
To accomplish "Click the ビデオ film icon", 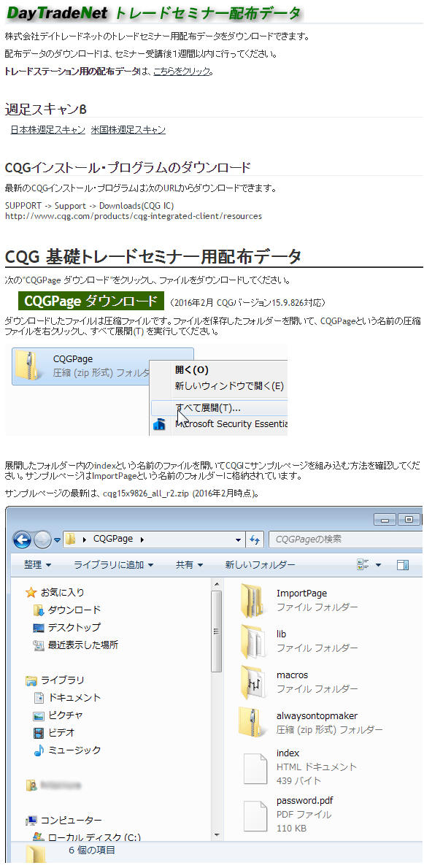I will point(38,733).
